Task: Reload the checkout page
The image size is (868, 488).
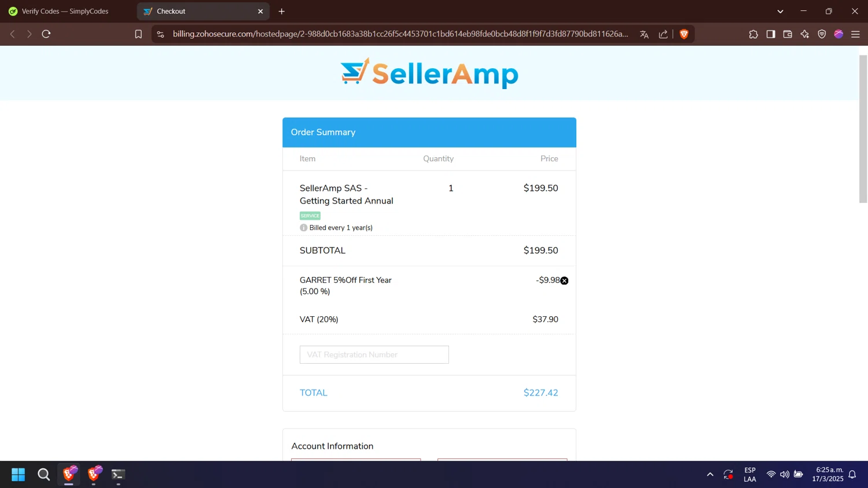Action: (x=46, y=34)
